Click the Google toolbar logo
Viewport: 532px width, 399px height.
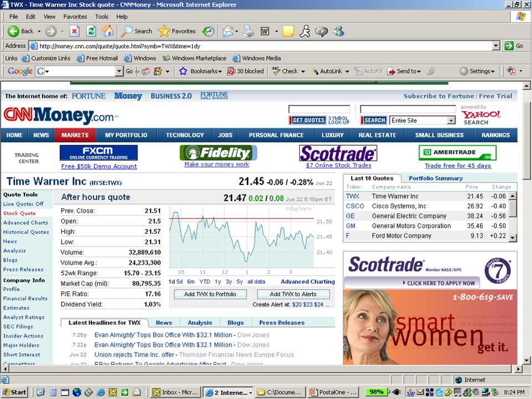click(20, 71)
